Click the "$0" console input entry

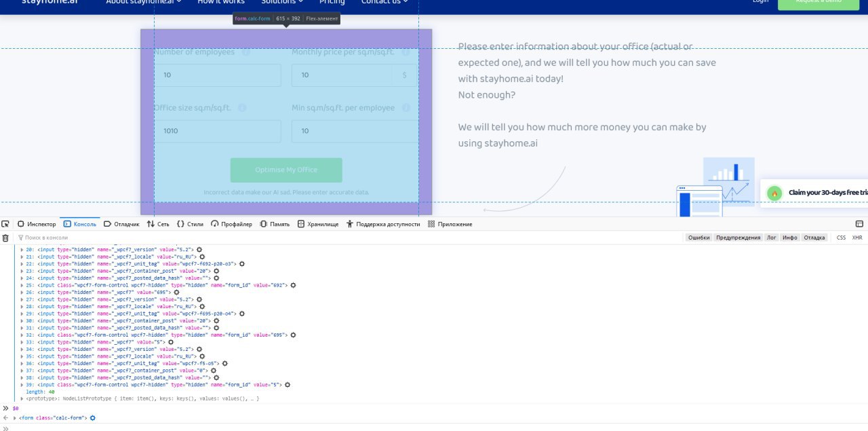[16, 409]
